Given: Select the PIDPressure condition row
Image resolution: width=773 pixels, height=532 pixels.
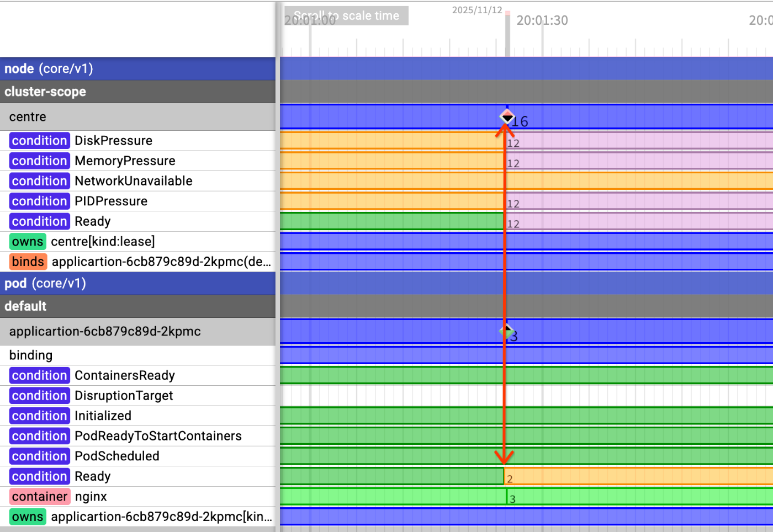Looking at the screenshot, I should pos(137,201).
